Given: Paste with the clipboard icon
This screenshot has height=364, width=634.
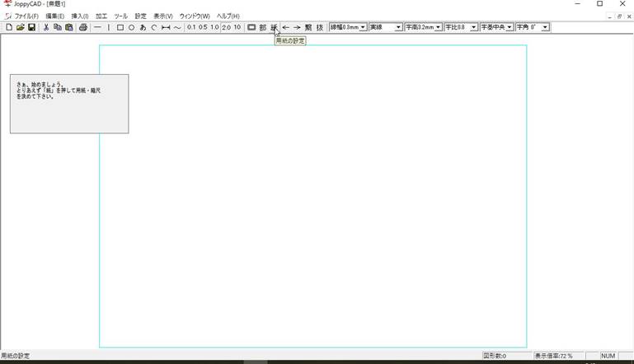Looking at the screenshot, I should pos(69,27).
